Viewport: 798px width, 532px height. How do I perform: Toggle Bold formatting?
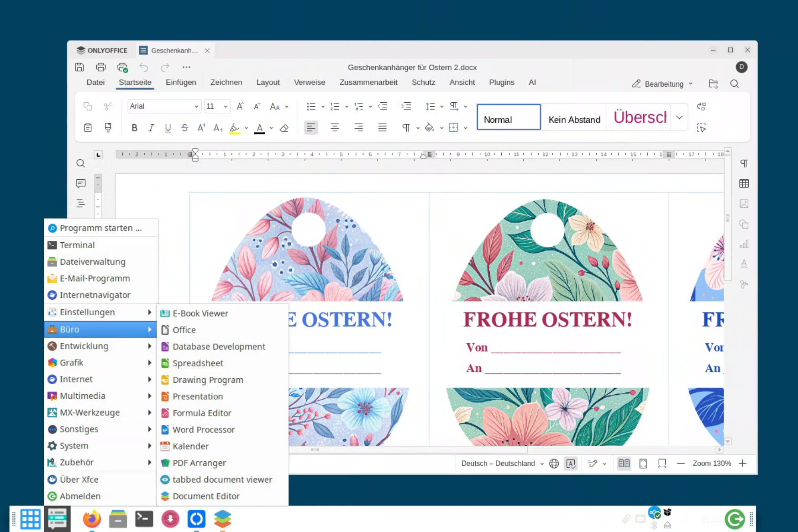pyautogui.click(x=134, y=128)
